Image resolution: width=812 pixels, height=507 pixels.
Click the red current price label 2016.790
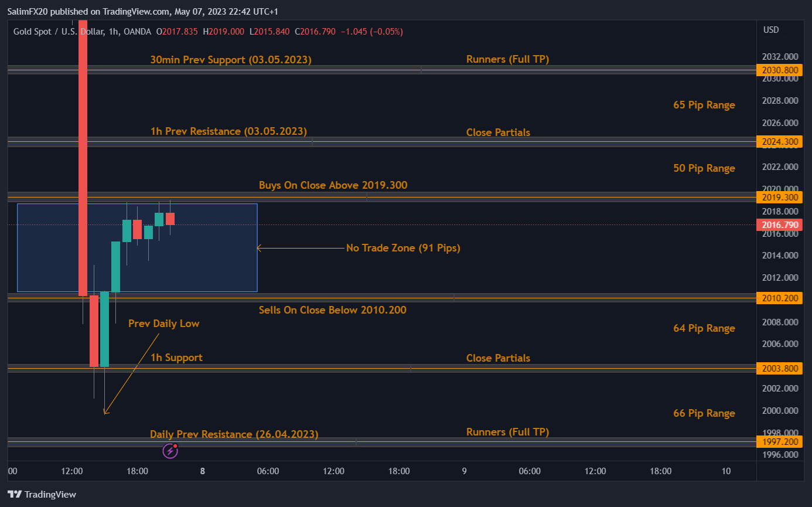click(x=779, y=224)
